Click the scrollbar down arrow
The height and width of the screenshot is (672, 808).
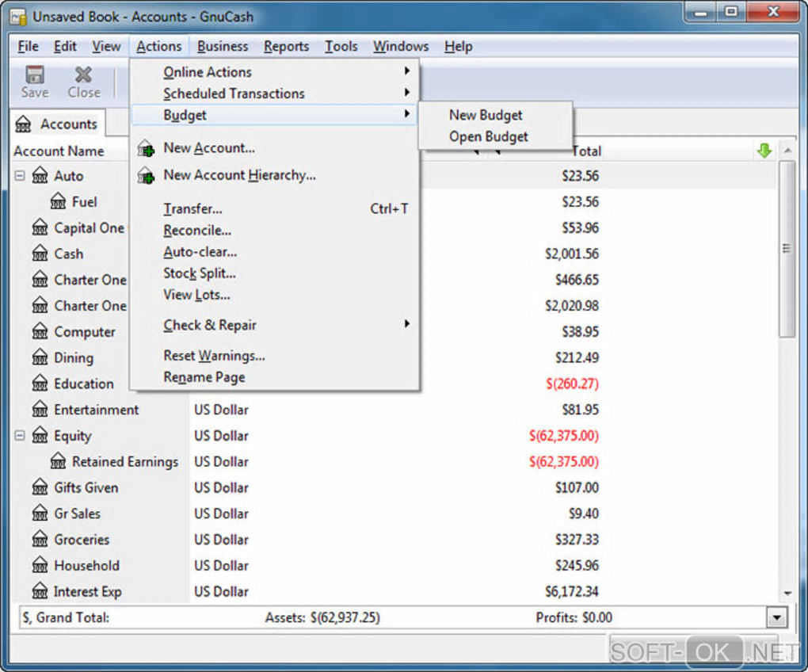(x=787, y=594)
